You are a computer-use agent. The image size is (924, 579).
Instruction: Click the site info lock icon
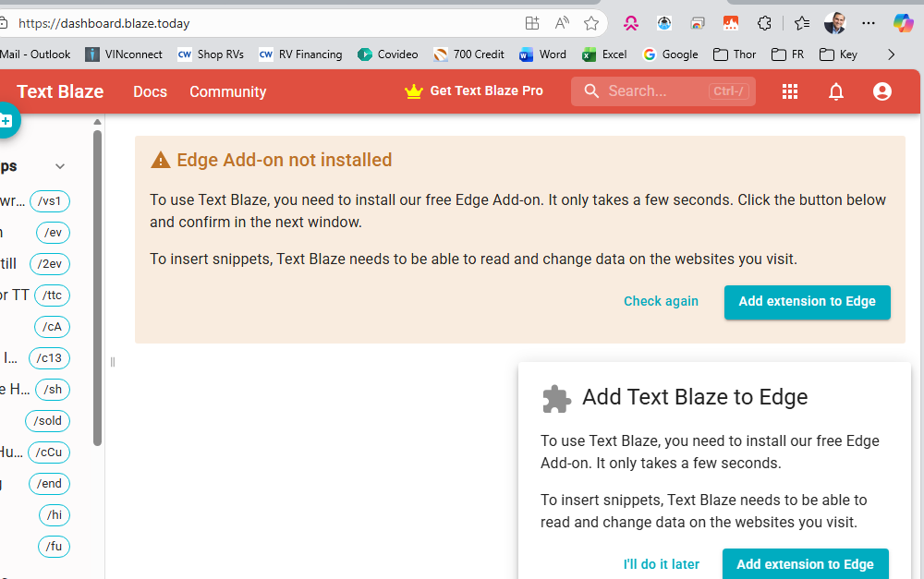[x=3, y=24]
